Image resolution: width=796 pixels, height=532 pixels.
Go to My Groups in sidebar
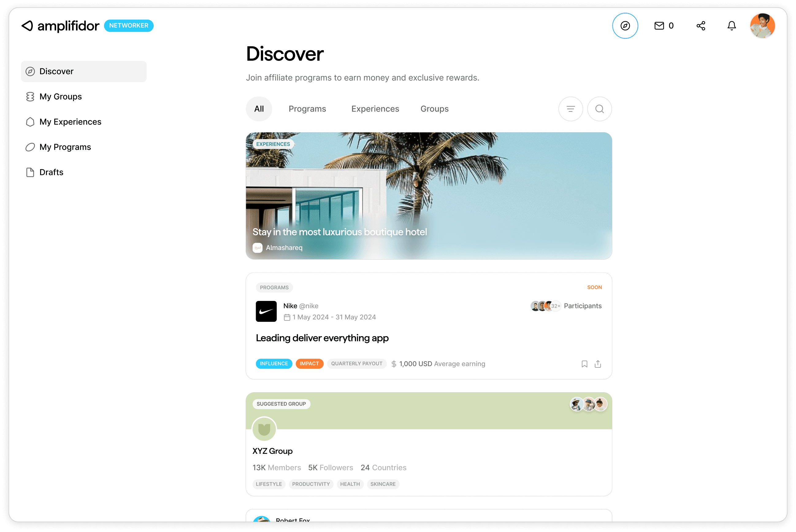[60, 97]
